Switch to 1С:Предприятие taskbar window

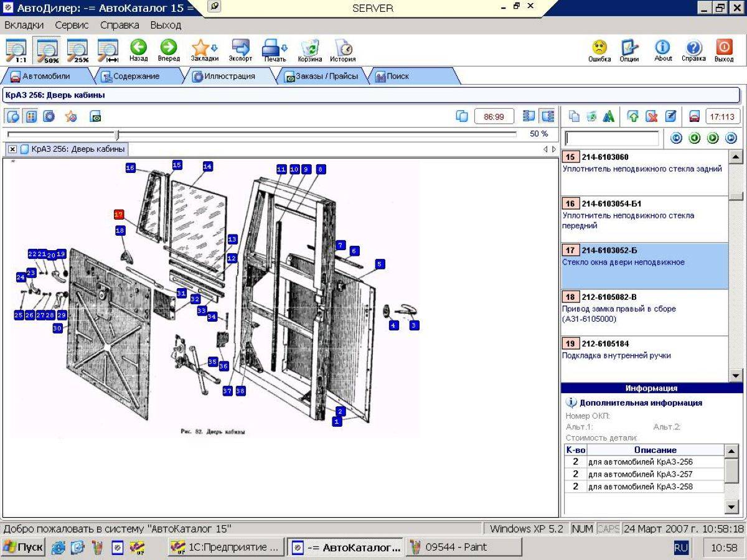click(x=226, y=548)
